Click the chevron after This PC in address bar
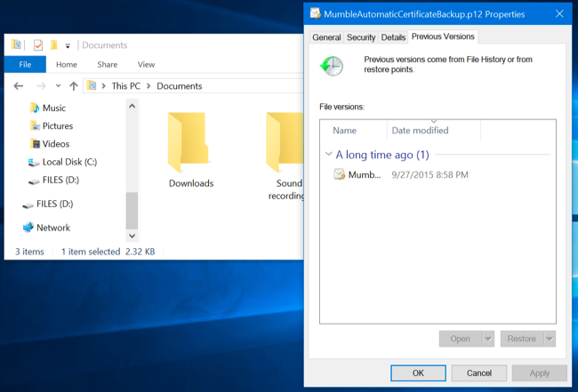The height and width of the screenshot is (392, 578). [x=149, y=86]
